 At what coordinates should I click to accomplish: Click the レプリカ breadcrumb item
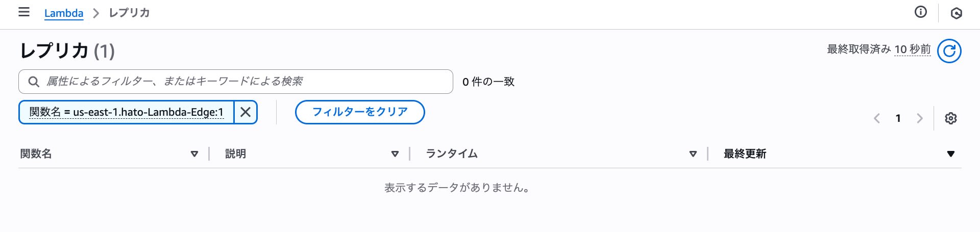(x=129, y=13)
